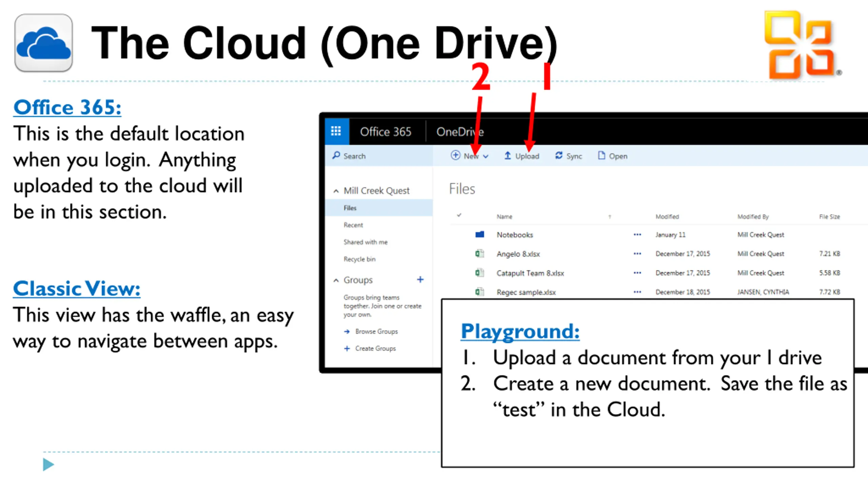The height and width of the screenshot is (488, 868).
Task: Add a new group with plus icon
Action: (420, 280)
